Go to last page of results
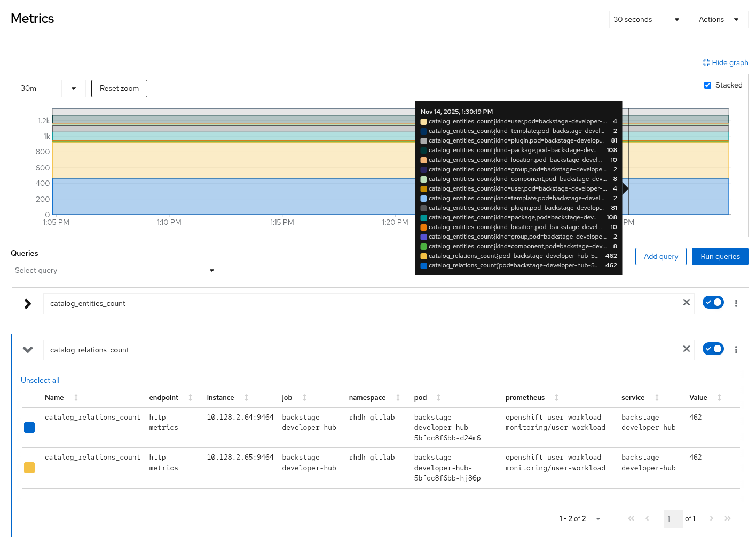Image resolution: width=756 pixels, height=551 pixels. pos(728,518)
